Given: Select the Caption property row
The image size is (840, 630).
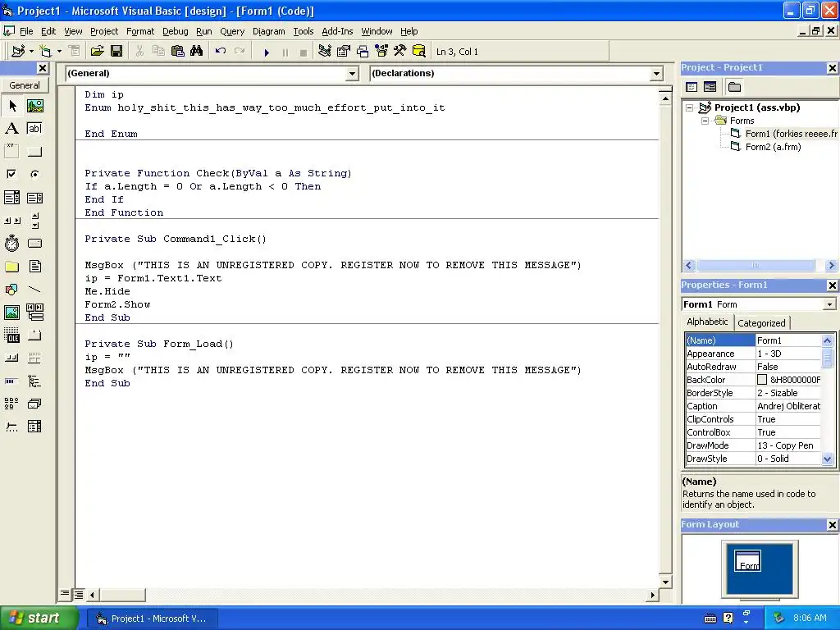Looking at the screenshot, I should tap(753, 406).
